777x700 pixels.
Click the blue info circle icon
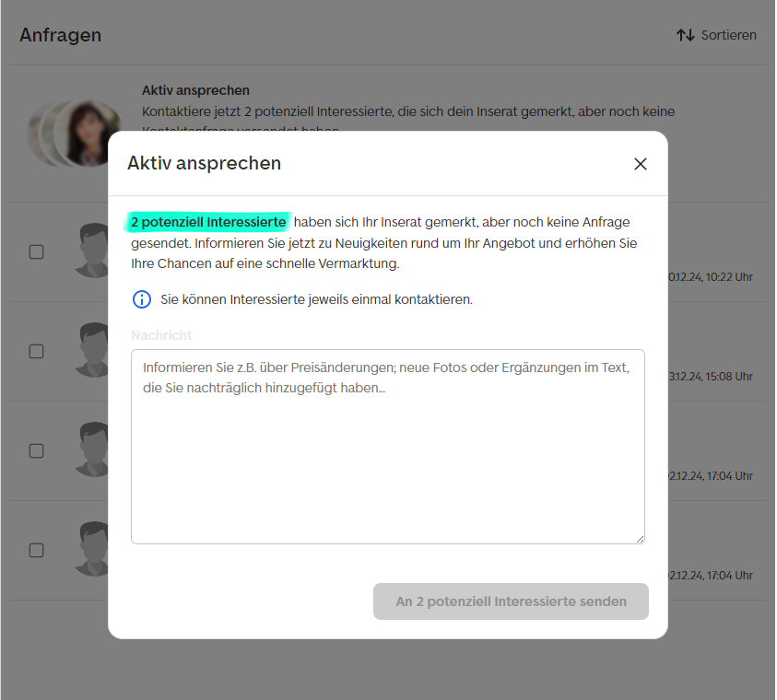pos(142,299)
